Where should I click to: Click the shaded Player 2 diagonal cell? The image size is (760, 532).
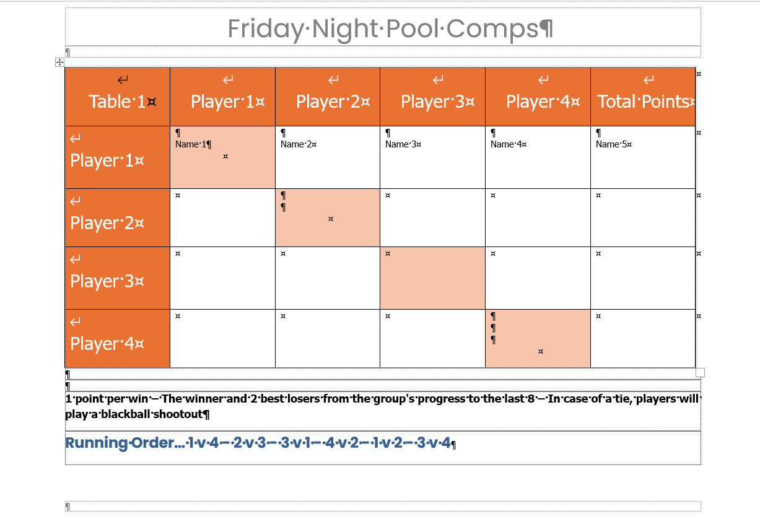click(x=328, y=217)
